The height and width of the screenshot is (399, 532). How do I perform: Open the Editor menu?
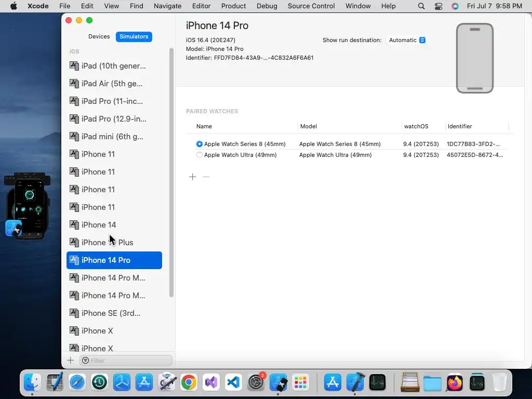coord(201,6)
